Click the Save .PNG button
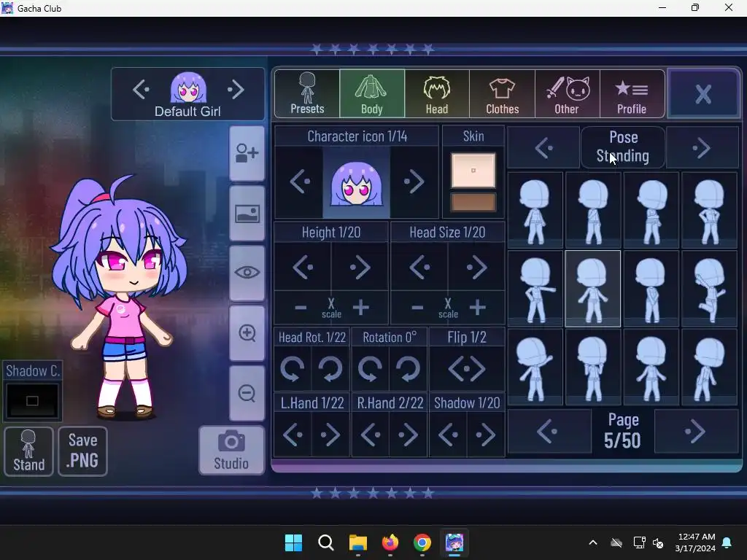 (83, 451)
